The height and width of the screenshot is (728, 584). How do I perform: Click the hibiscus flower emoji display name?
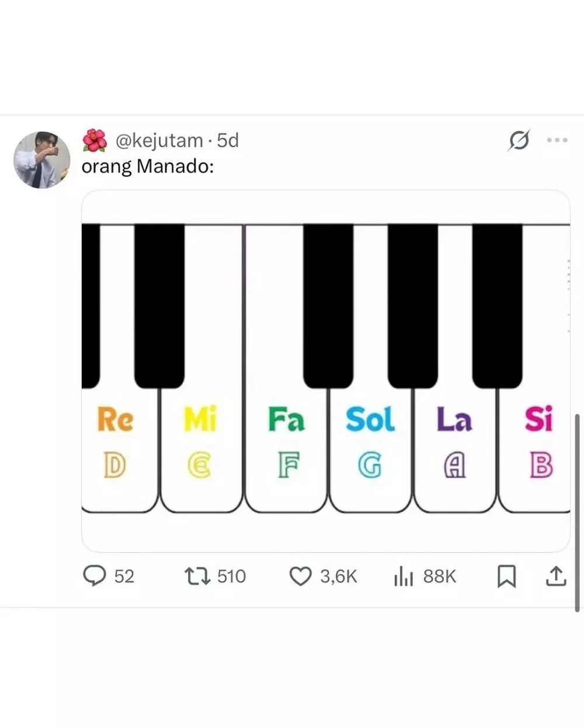95,141
